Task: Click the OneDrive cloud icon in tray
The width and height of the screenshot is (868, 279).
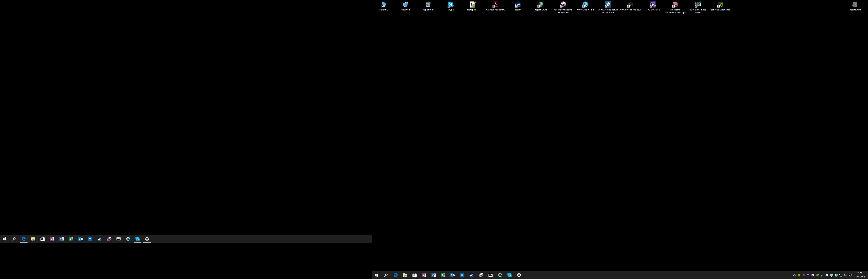Action: pyautogui.click(x=827, y=275)
